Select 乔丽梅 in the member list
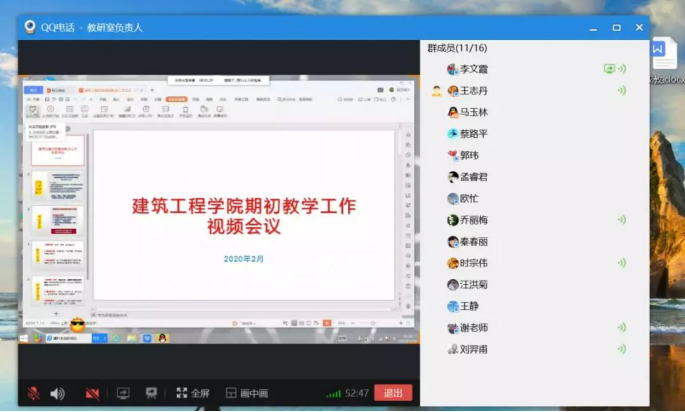Image resolution: width=685 pixels, height=412 pixels. coord(474,220)
